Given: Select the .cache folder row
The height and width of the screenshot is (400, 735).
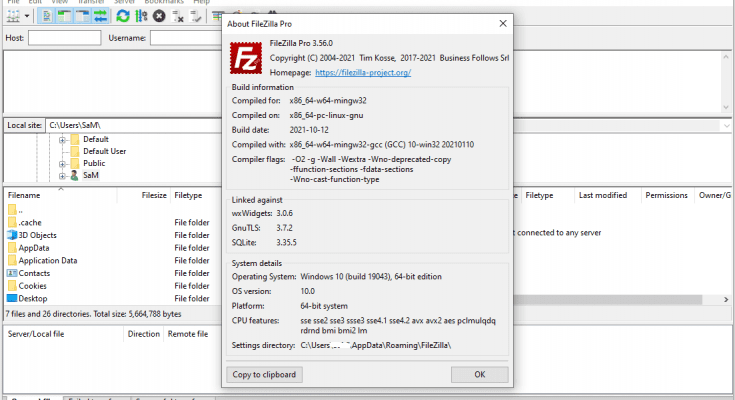Looking at the screenshot, I should click(112, 223).
